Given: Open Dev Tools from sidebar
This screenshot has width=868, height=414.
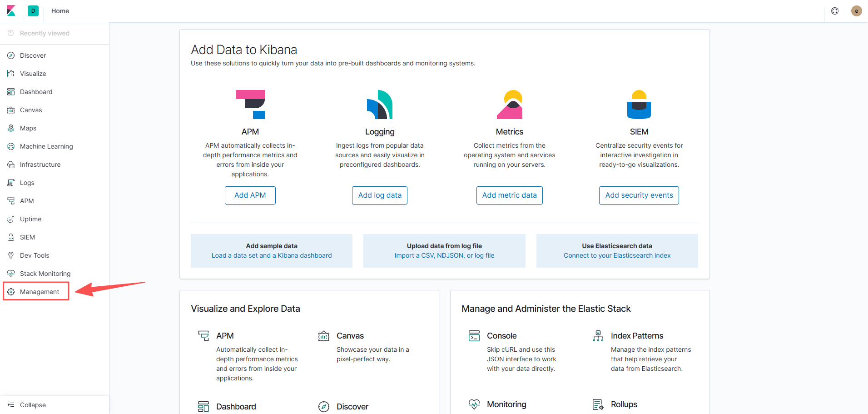Looking at the screenshot, I should (x=35, y=255).
